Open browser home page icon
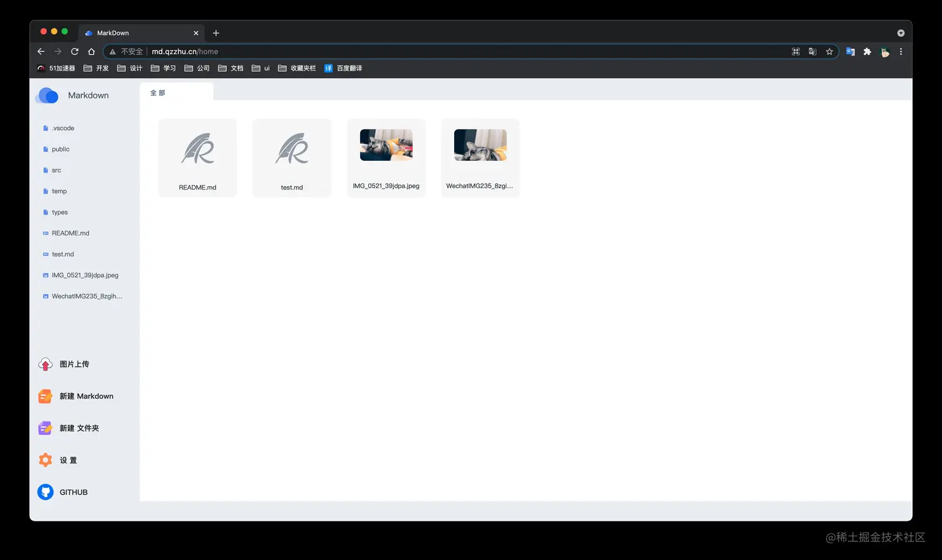Screen dimensions: 942x560 pos(92,52)
